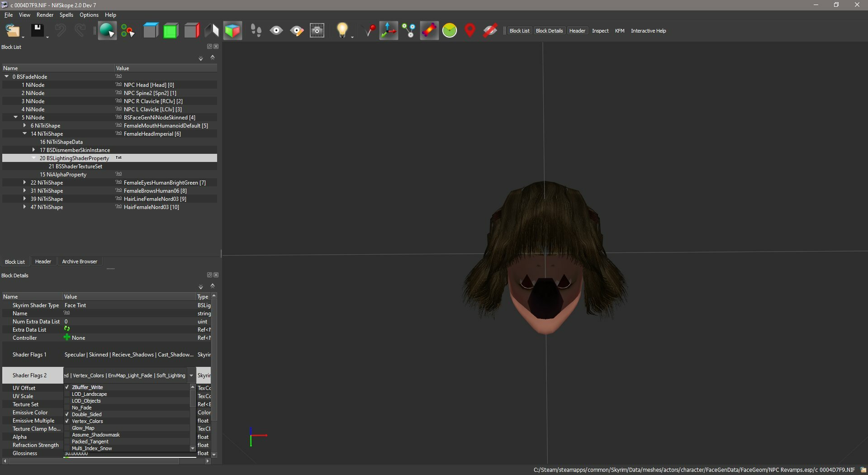Click the KFM toolbar button

620,31
